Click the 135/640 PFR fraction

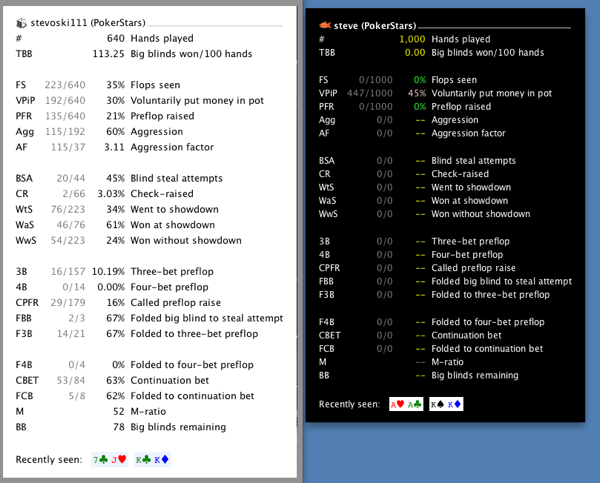(x=65, y=116)
